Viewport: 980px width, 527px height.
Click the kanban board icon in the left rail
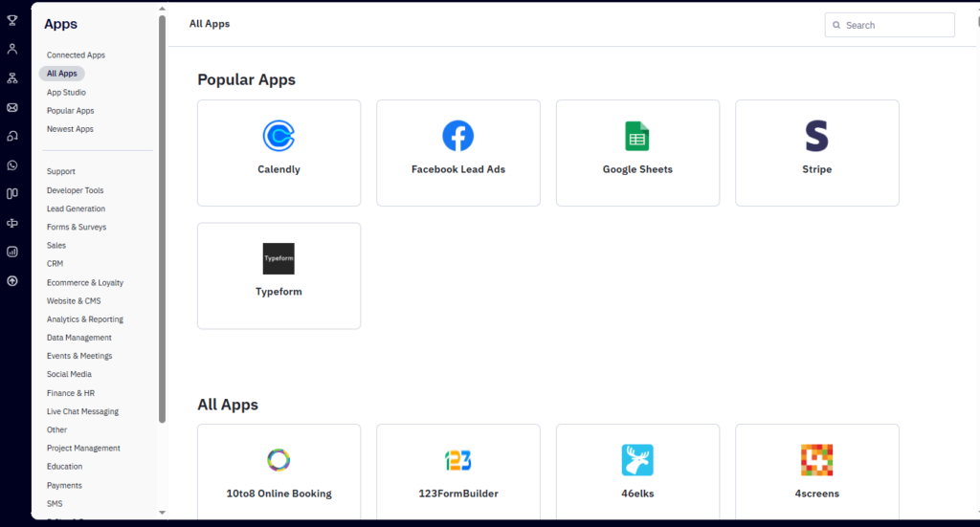tap(11, 193)
